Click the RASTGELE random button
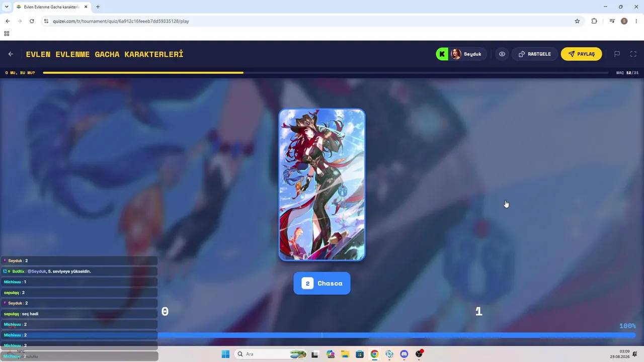 click(x=534, y=54)
